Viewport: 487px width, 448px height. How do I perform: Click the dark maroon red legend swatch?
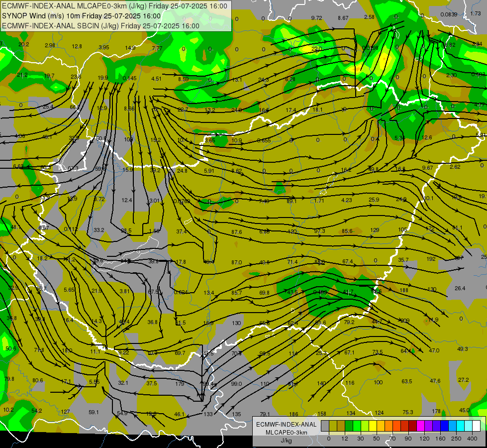tap(413, 426)
